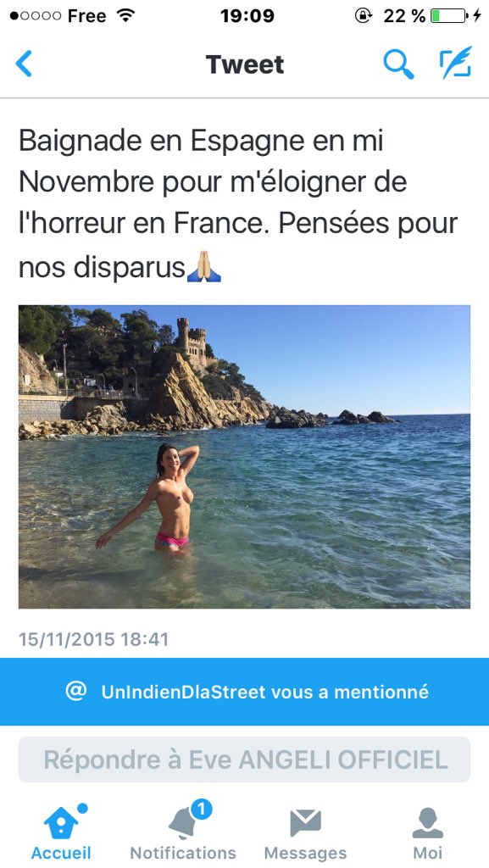Tap the notification badge showing 1
This screenshot has height=868, width=489.
(202, 810)
